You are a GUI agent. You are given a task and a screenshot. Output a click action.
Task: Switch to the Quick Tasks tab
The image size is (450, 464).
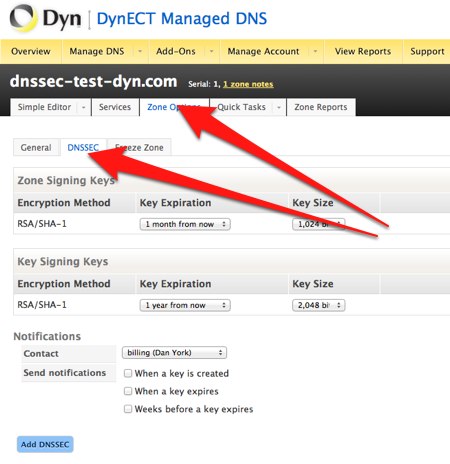point(241,107)
